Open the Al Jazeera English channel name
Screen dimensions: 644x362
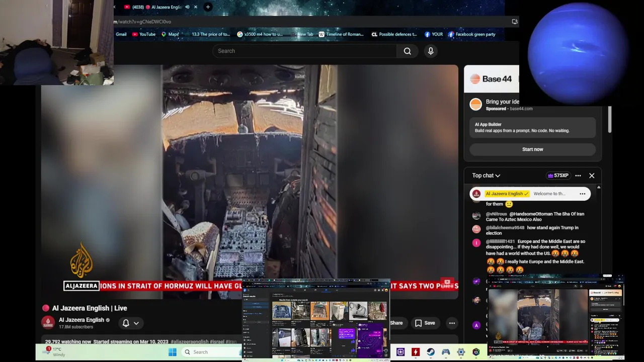82,320
